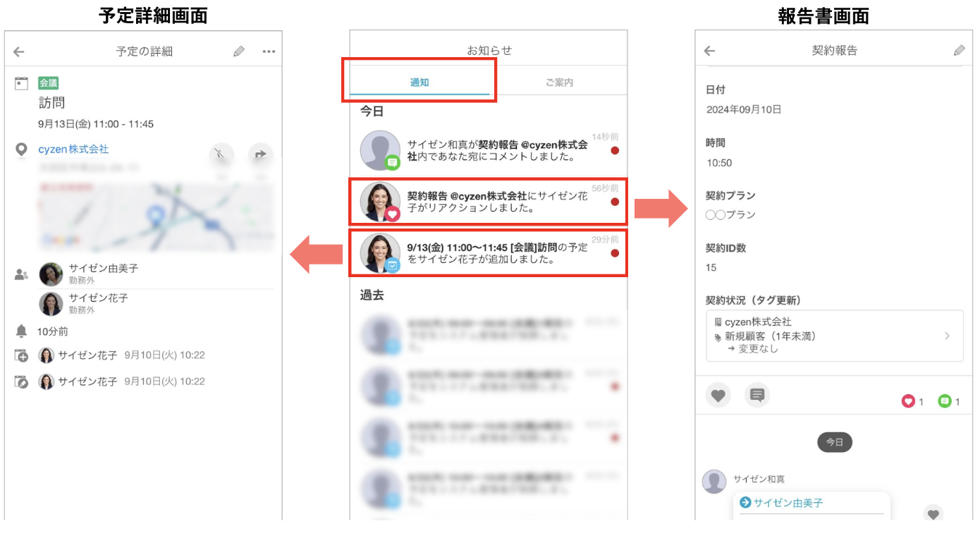Click サイゼン花子 9月10日(火) 10:22 creation entry
Viewport: 980px width, 543px height.
click(121, 355)
